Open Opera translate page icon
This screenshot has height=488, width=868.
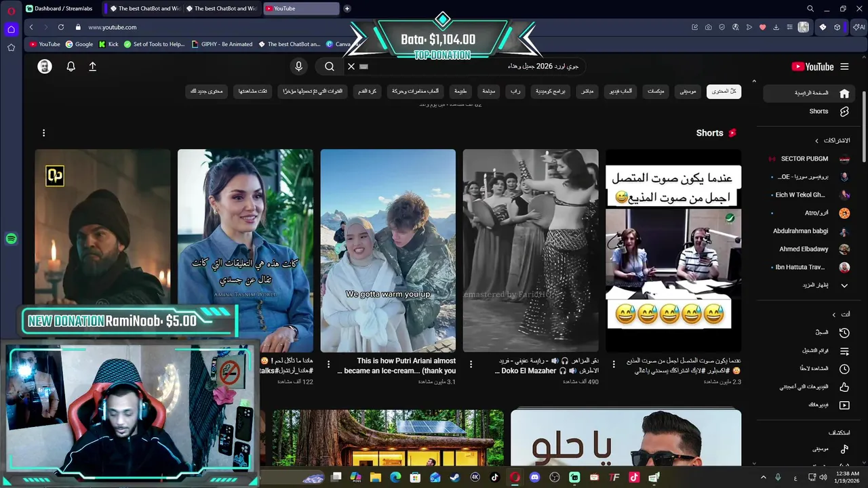click(x=735, y=27)
